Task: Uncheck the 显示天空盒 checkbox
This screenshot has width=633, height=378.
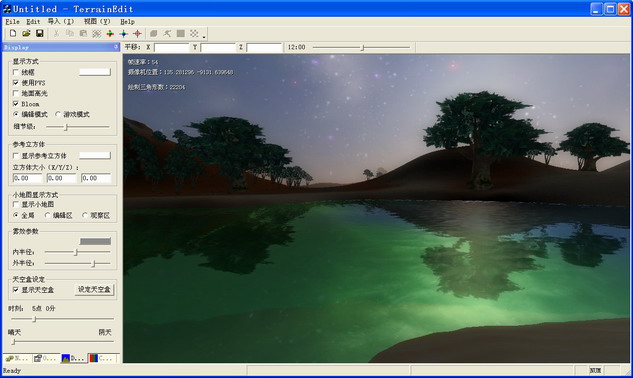Action: point(16,290)
